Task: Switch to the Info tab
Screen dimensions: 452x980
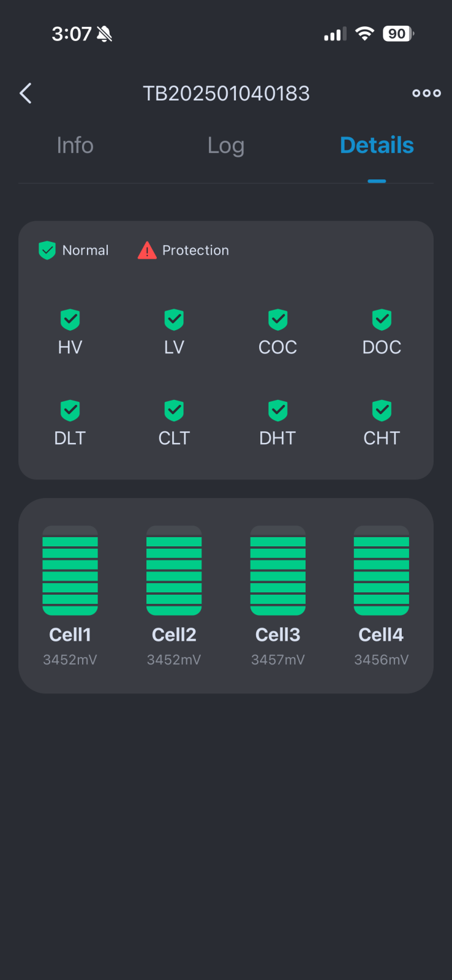Action: (x=75, y=146)
